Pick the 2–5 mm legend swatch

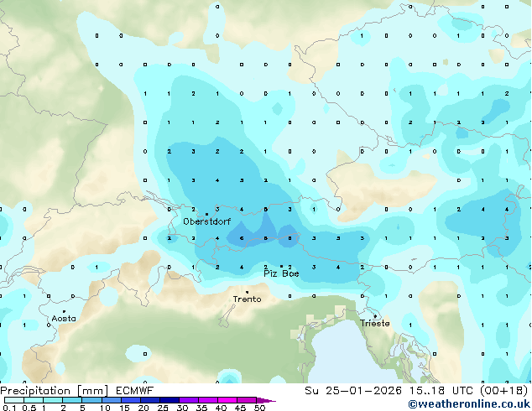coord(72,400)
